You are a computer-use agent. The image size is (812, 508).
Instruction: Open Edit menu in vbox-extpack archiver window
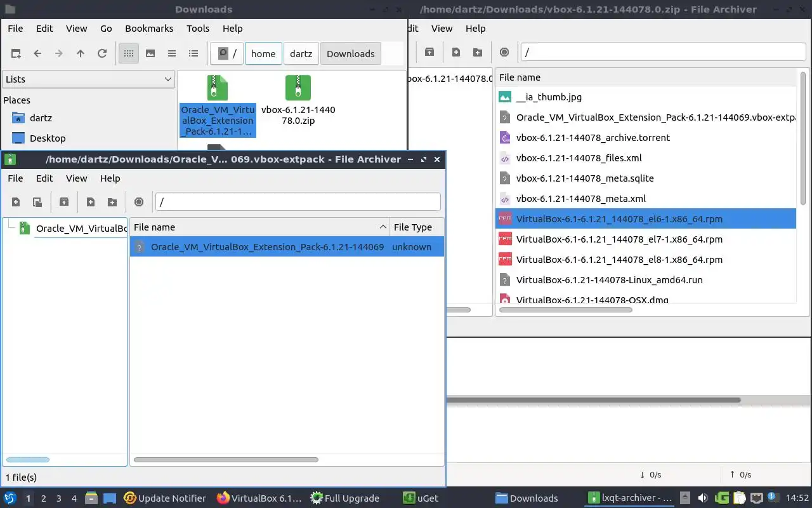44,178
